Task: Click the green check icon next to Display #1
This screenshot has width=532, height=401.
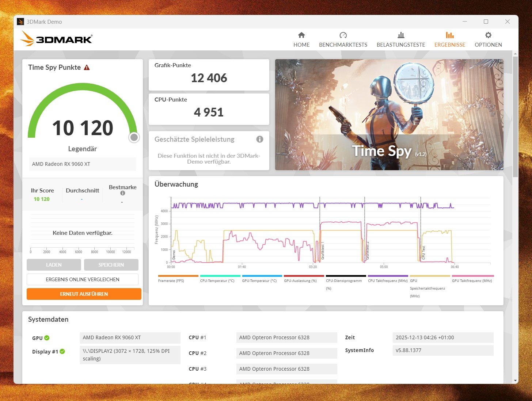Action: tap(62, 351)
